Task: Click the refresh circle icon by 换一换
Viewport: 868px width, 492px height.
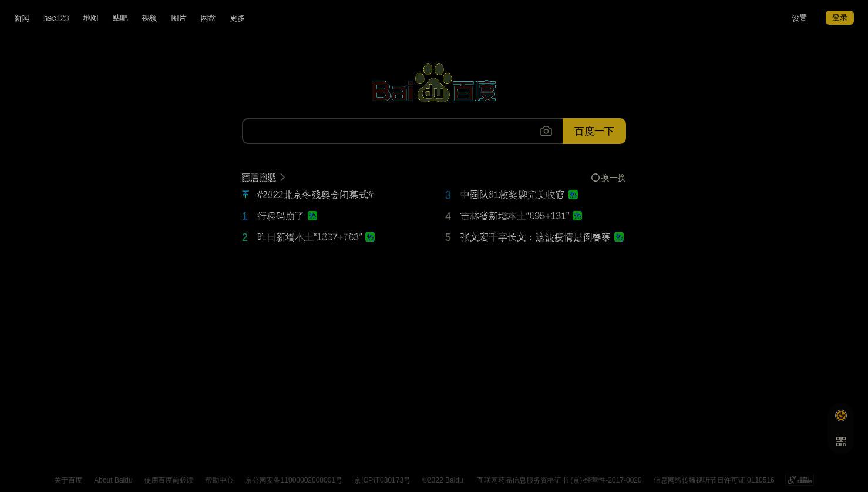Action: (x=596, y=178)
